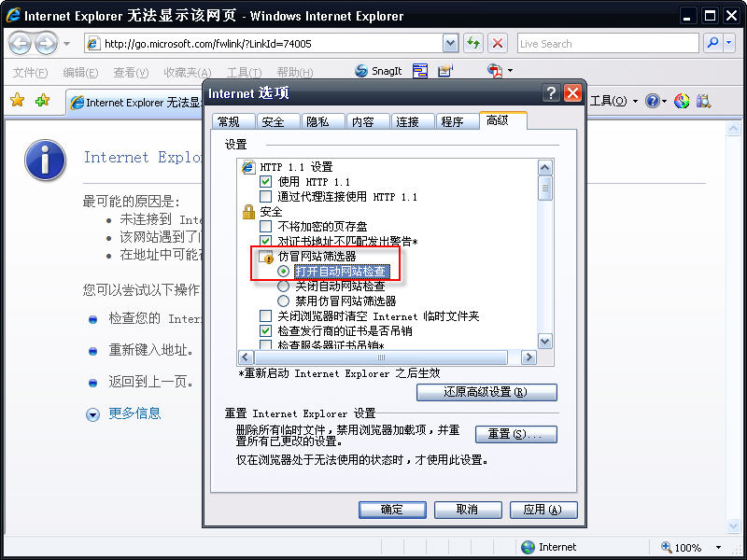Screen dimensions: 747x560
Task: Open the address bar history dropdown
Action: point(450,43)
